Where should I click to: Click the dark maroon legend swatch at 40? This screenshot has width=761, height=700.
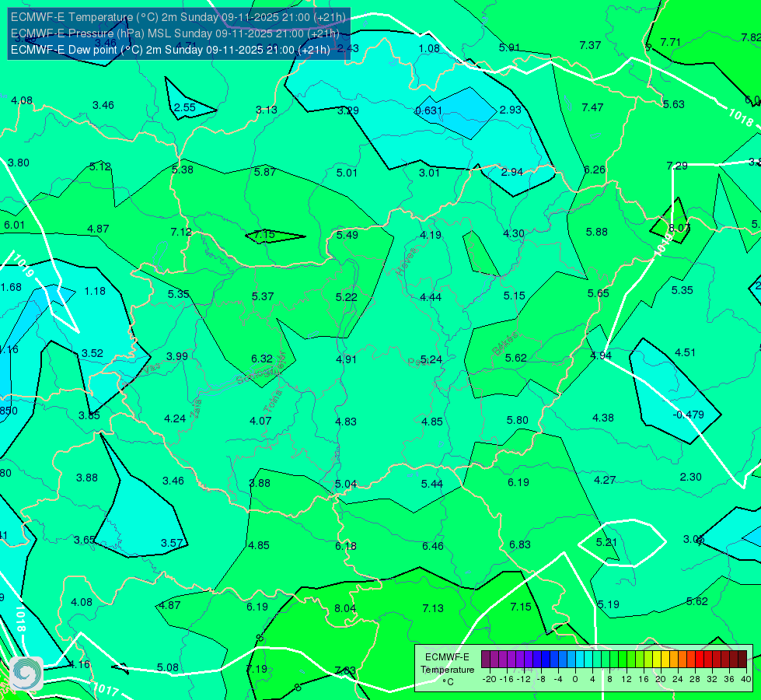(742, 660)
